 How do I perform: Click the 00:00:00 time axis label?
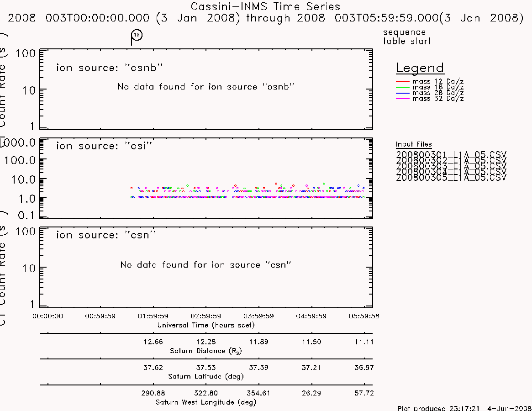47,316
